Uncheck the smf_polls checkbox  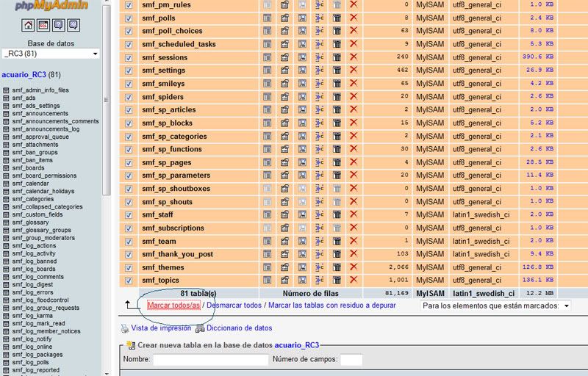coord(129,18)
